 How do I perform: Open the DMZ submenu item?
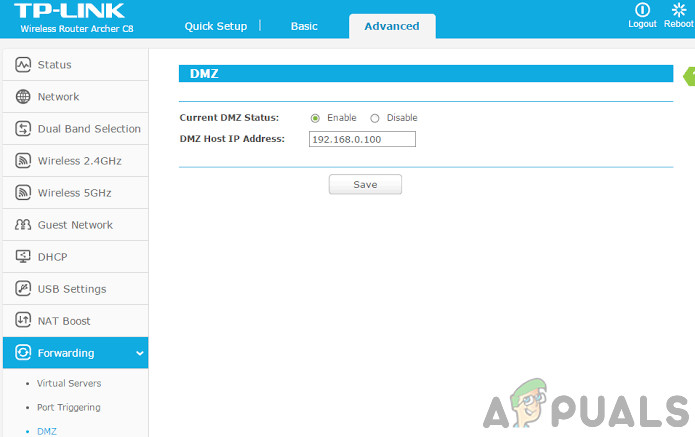(x=47, y=431)
